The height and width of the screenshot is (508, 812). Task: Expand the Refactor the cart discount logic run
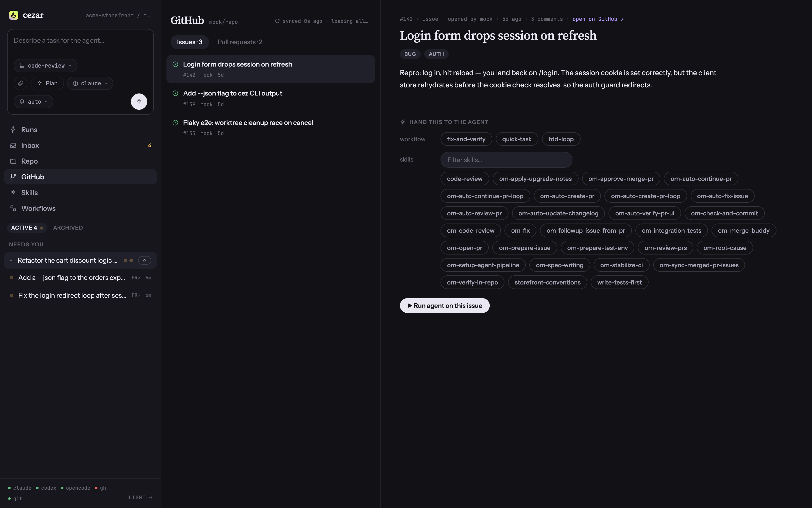pyautogui.click(x=11, y=260)
